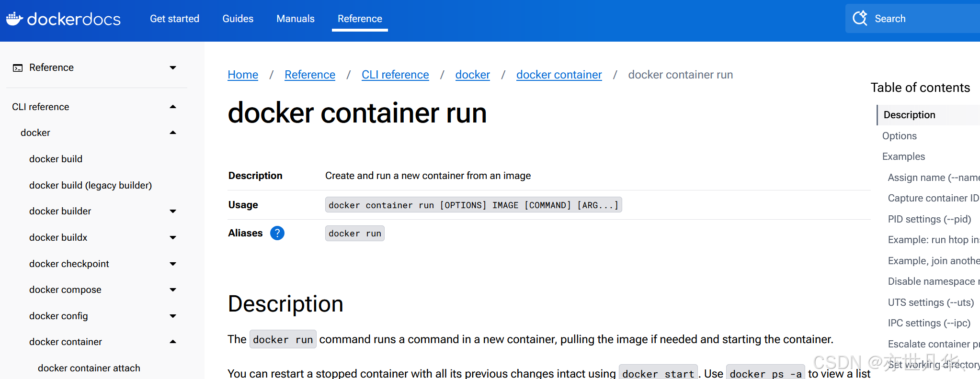Jump to Disable namespace contents entry
Screen dimensions: 980x379
click(x=934, y=281)
